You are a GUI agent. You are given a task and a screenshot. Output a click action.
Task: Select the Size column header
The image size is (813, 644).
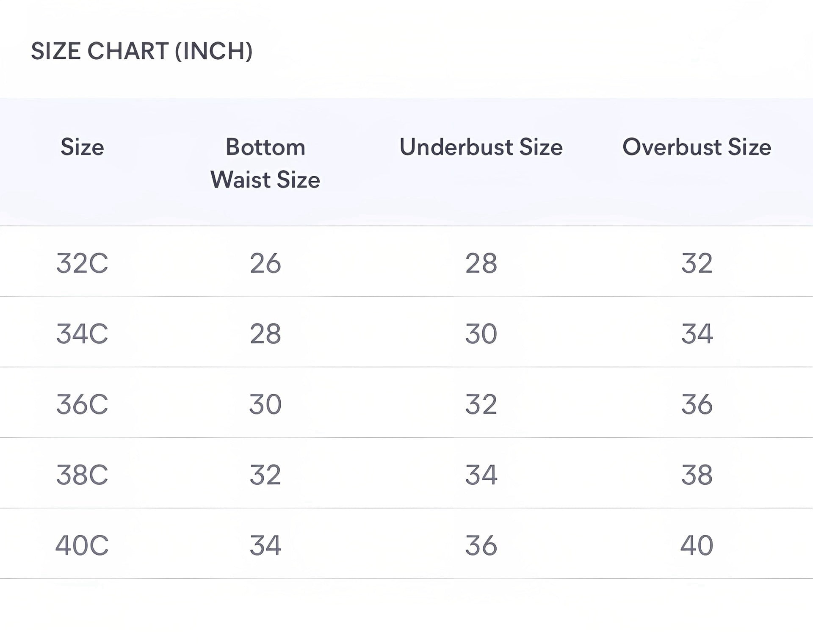point(82,147)
